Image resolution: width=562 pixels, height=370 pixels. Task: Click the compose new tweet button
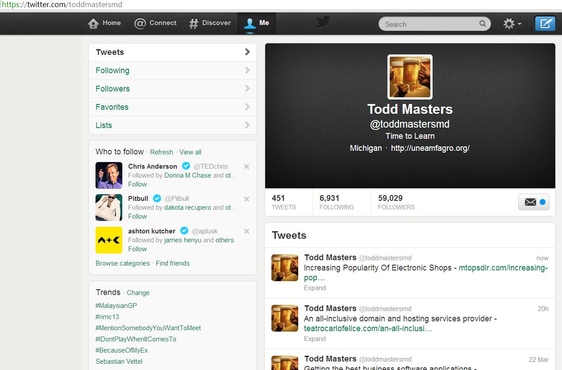545,24
